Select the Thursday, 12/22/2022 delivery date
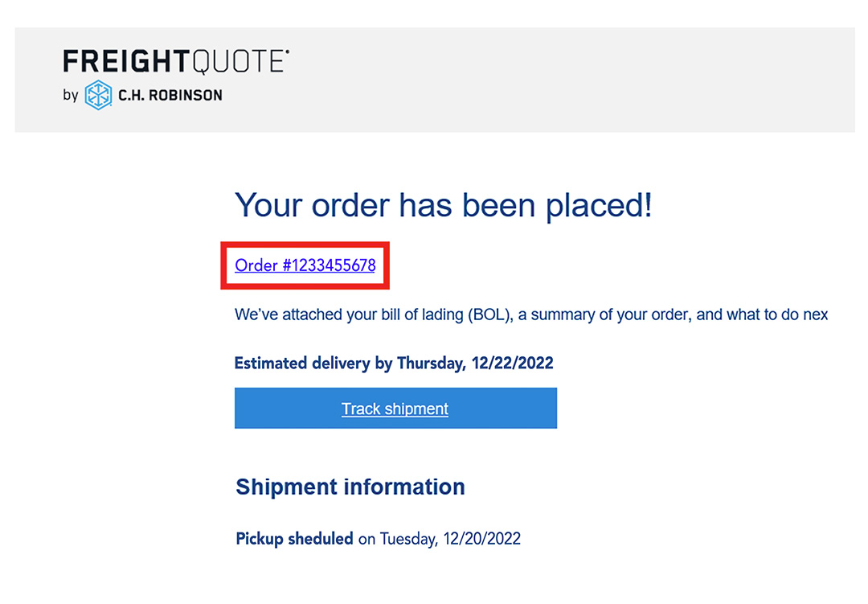This screenshot has width=868, height=604. (475, 363)
